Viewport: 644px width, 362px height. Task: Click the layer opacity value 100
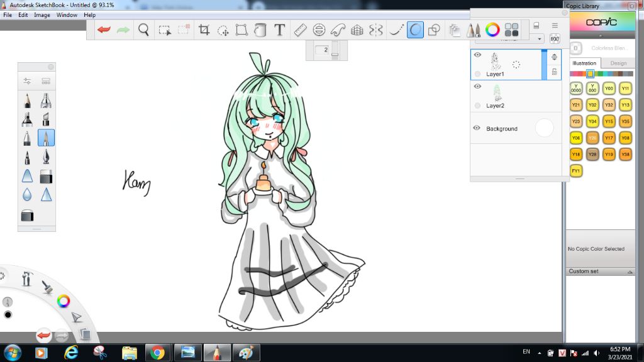[x=555, y=39]
